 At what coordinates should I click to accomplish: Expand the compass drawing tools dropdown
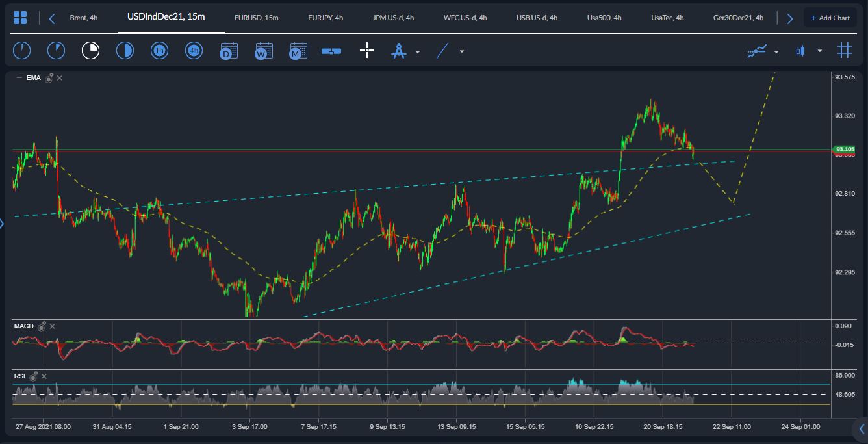(418, 51)
